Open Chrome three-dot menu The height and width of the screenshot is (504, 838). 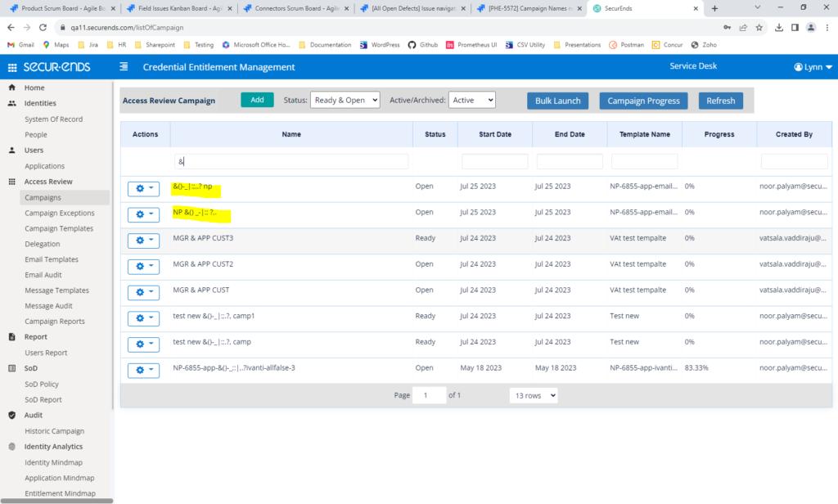click(x=827, y=27)
